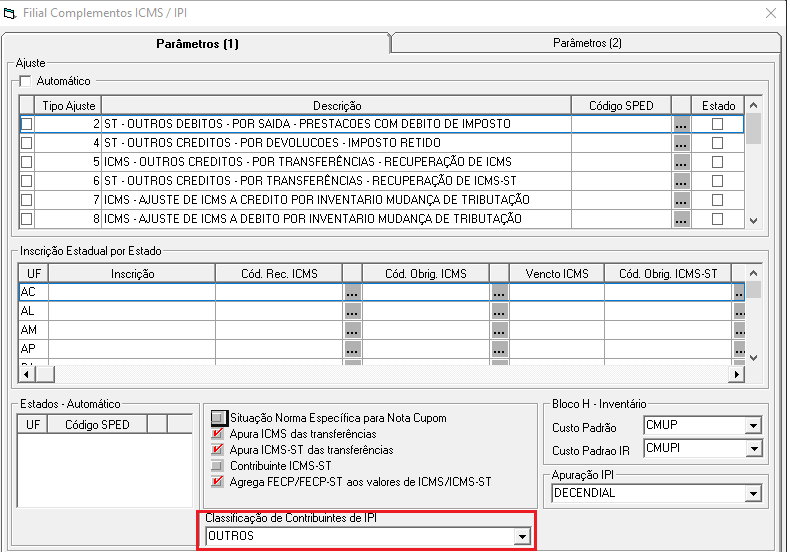
Task: Open the Custo Padrao IR dropdown (CMUPI)
Action: pyautogui.click(x=753, y=448)
